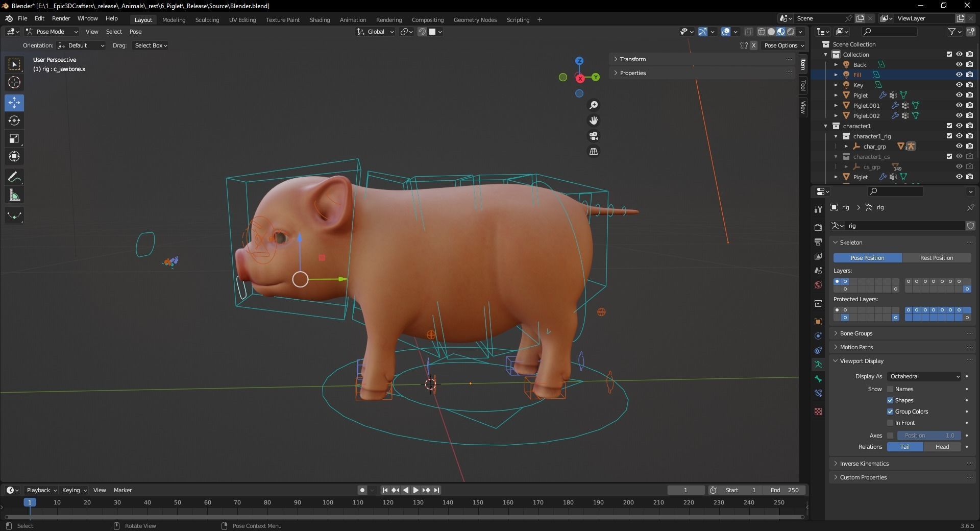This screenshot has height=531, width=980.
Task: Open the Pose Mode dropdown
Action: coord(52,32)
